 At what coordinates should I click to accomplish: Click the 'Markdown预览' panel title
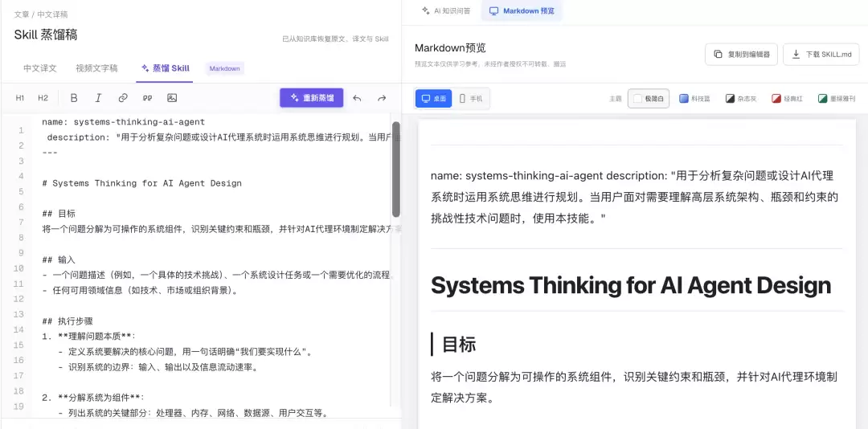click(450, 48)
